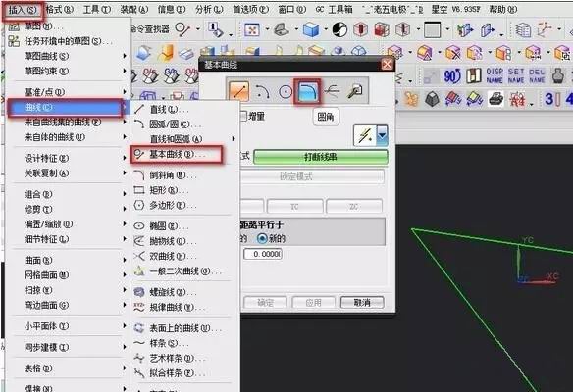Click the black-white half circle icon
This screenshot has height=392, width=573.
[x=339, y=29]
